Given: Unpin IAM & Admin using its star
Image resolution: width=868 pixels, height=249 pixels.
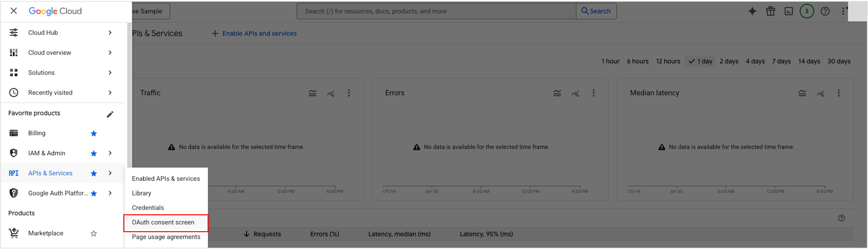Looking at the screenshot, I should (94, 153).
